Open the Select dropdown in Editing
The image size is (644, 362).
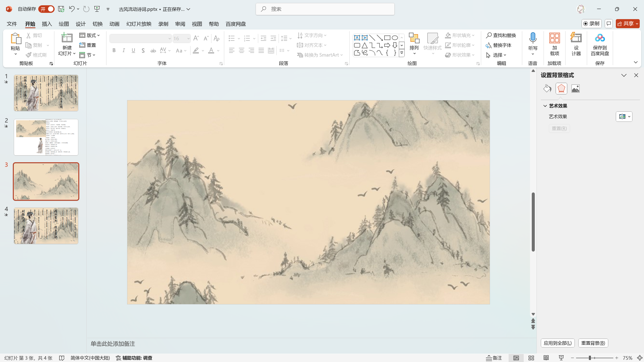click(x=496, y=55)
